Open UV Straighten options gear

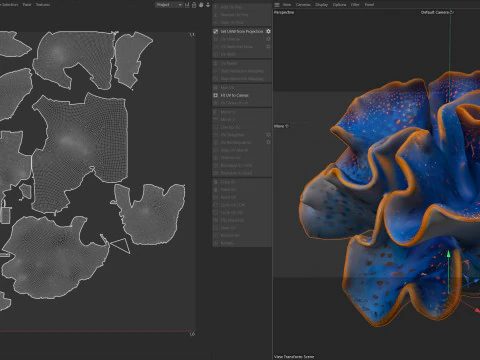(x=268, y=135)
